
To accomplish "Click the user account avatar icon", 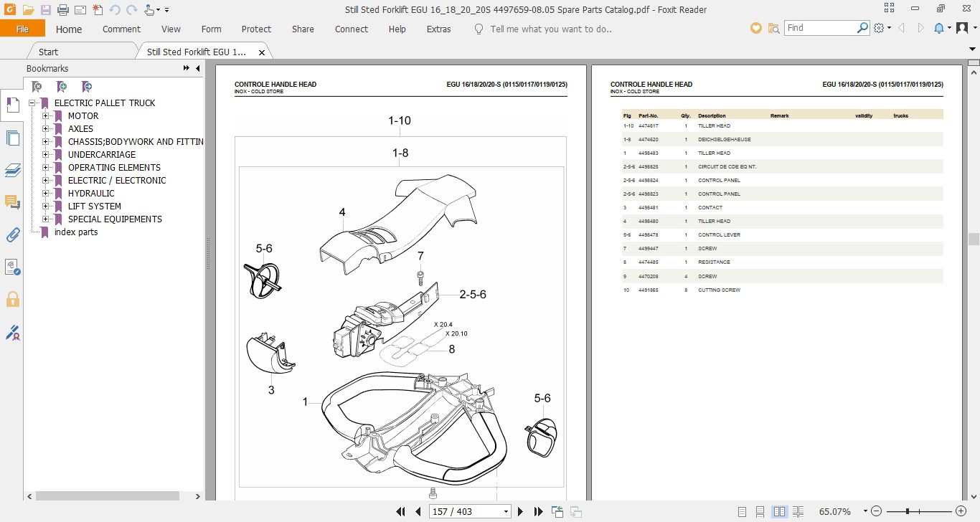I will click(963, 28).
